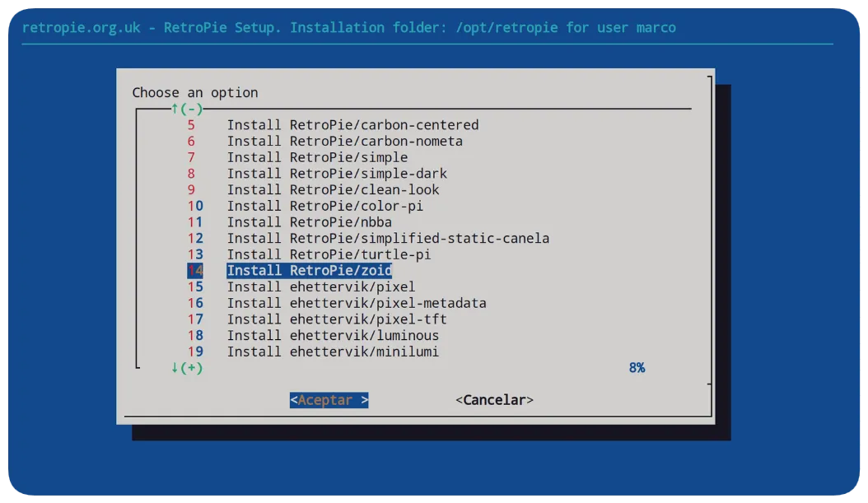
Task: Choose Install RetroPie/carbon-nometa entry
Action: [344, 142]
